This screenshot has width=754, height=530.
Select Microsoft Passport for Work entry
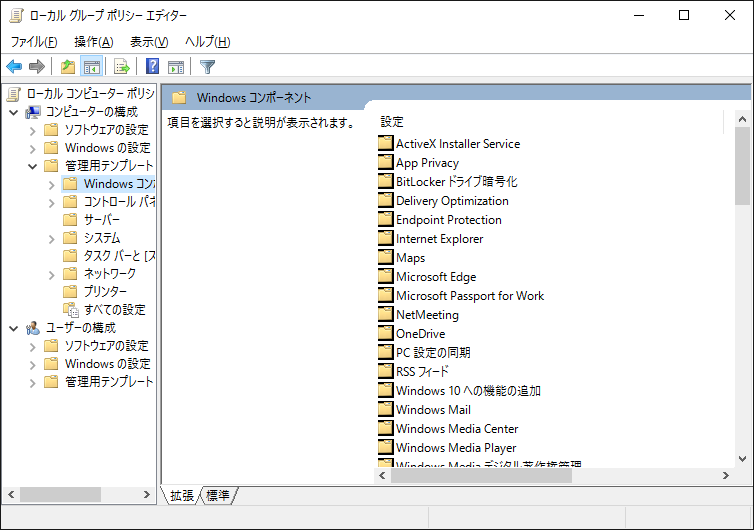pyautogui.click(x=470, y=295)
